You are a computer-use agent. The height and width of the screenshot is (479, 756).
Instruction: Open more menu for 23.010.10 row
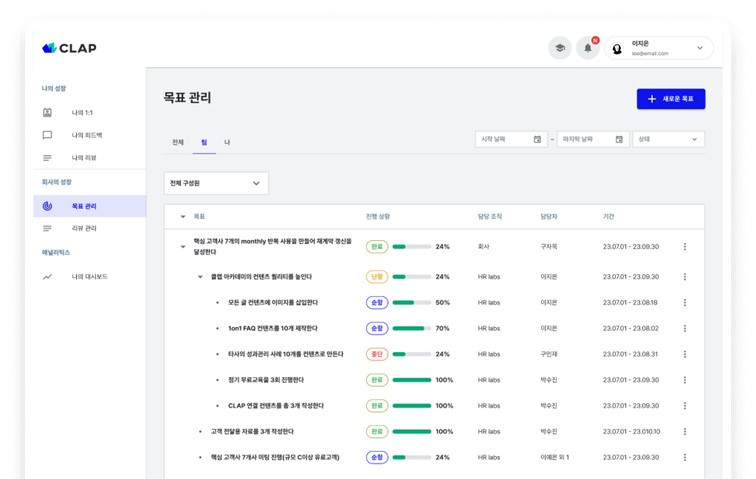tap(685, 432)
